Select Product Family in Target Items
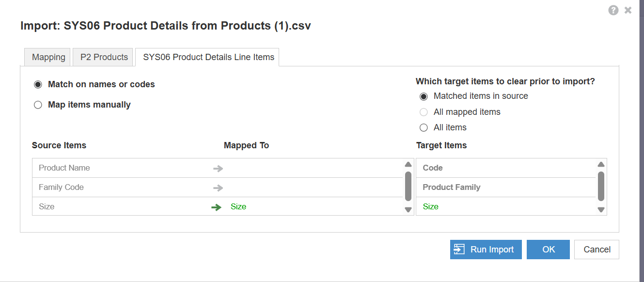644x282 pixels. pyautogui.click(x=505, y=188)
